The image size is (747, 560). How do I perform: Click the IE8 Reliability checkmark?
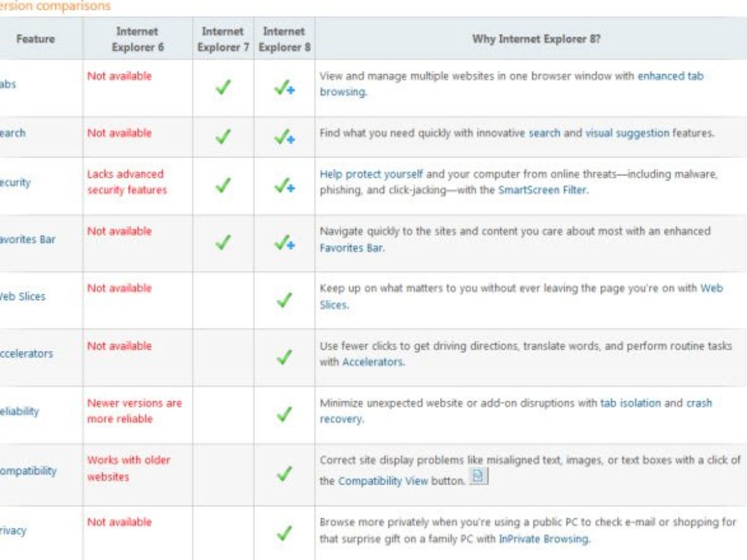tap(284, 414)
